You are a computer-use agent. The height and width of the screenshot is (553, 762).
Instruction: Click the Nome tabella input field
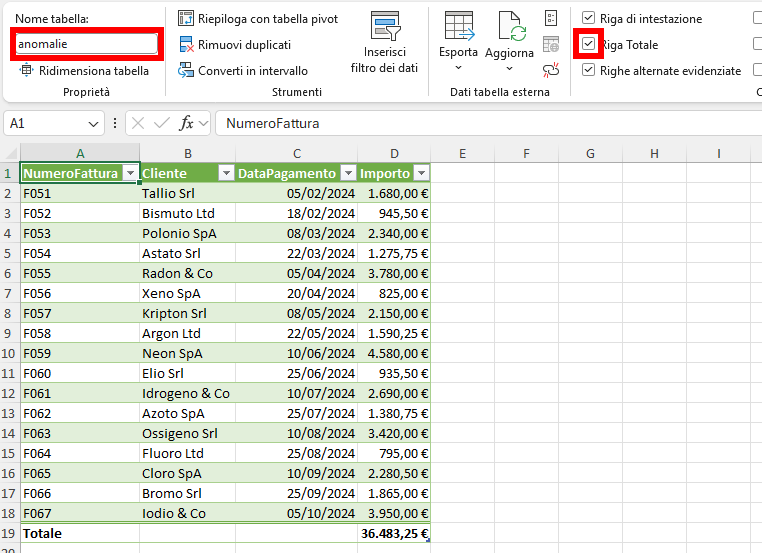[x=86, y=44]
